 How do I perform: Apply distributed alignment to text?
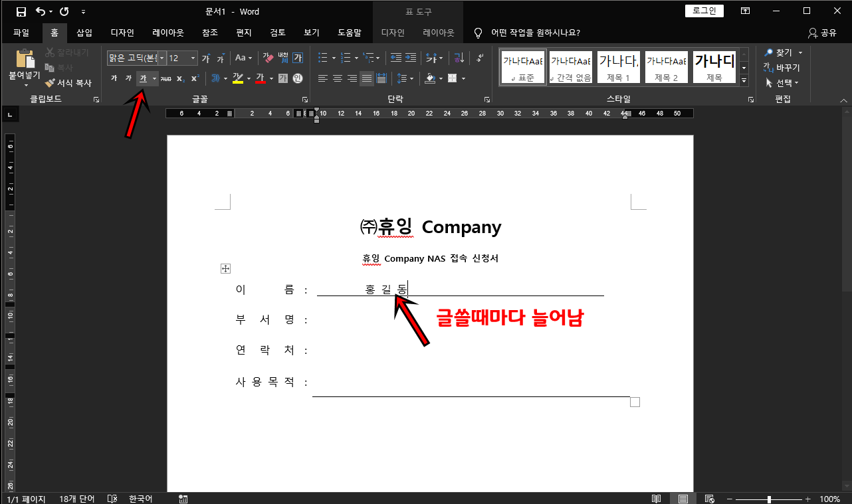point(381,78)
